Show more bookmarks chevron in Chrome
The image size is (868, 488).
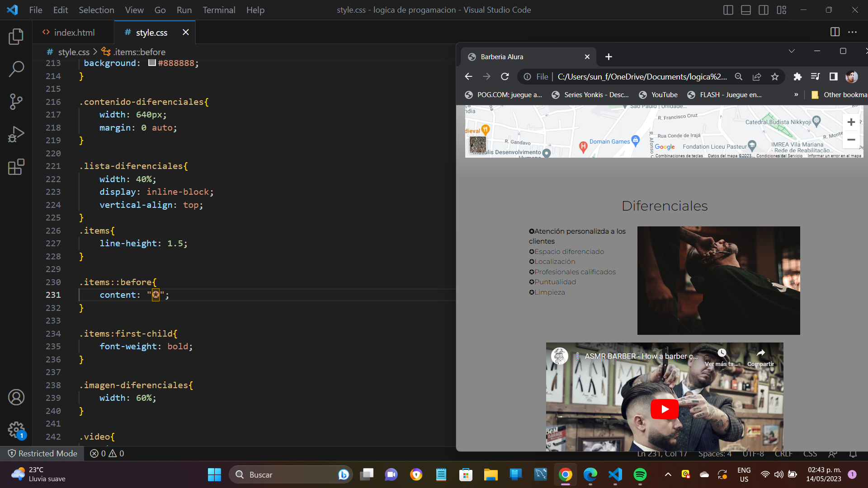click(x=796, y=95)
